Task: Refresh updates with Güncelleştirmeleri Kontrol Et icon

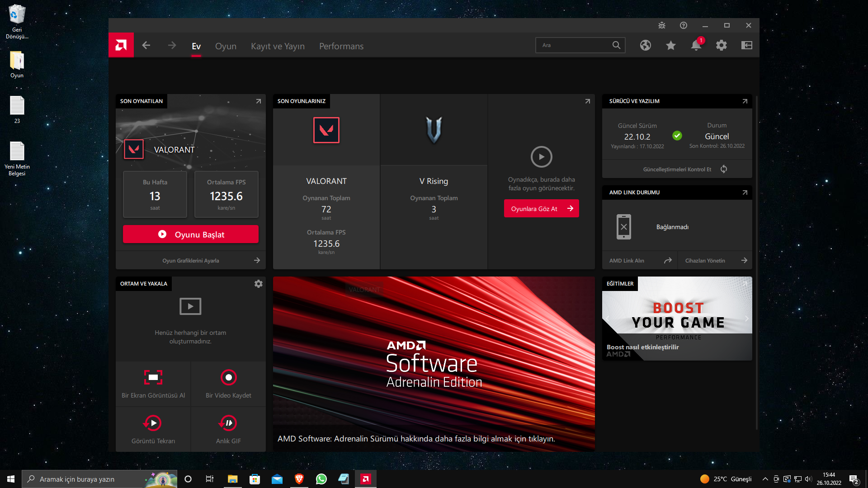Action: pyautogui.click(x=723, y=169)
